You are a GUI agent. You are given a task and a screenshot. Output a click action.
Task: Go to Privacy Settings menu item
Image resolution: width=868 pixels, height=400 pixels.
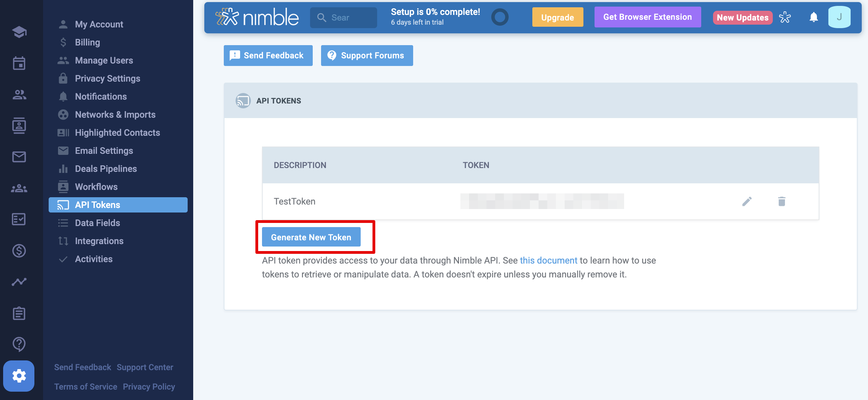click(107, 78)
